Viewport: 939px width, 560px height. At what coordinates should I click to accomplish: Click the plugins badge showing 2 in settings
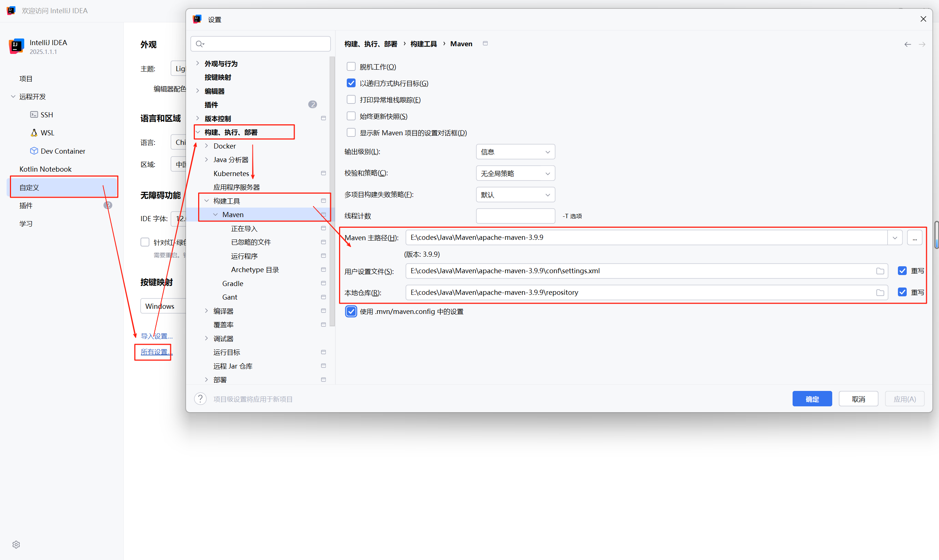click(312, 104)
